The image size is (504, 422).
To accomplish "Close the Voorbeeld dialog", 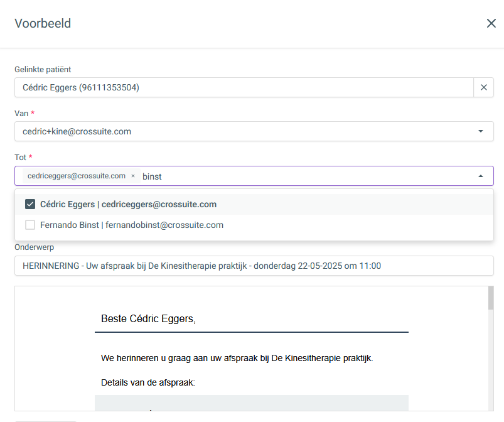I will coord(491,23).
